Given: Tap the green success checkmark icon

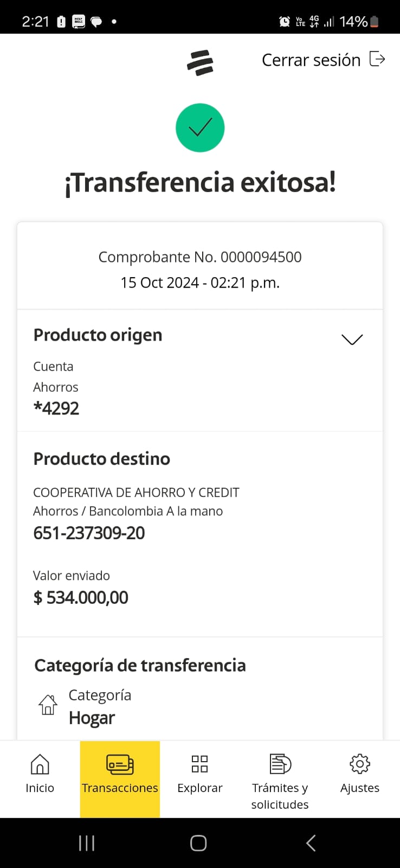Looking at the screenshot, I should pos(200,128).
